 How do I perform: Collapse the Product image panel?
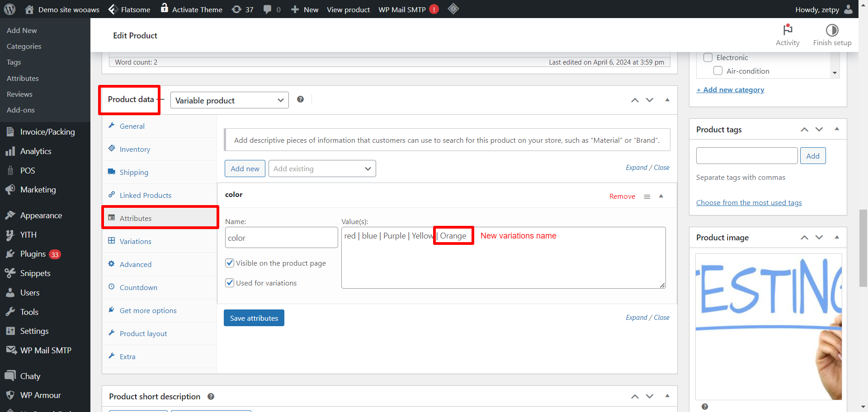point(837,237)
